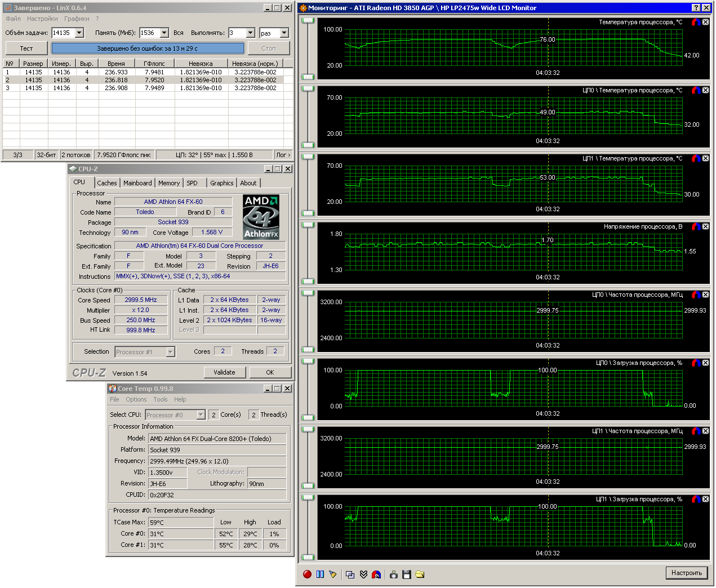Save the log using the floppy disk icon
716x588 pixels.
[406, 574]
